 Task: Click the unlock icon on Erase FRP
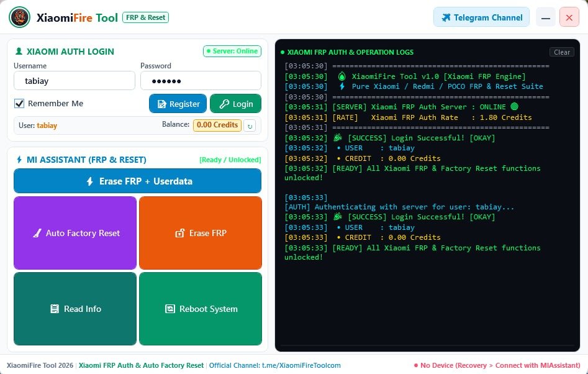click(x=180, y=234)
